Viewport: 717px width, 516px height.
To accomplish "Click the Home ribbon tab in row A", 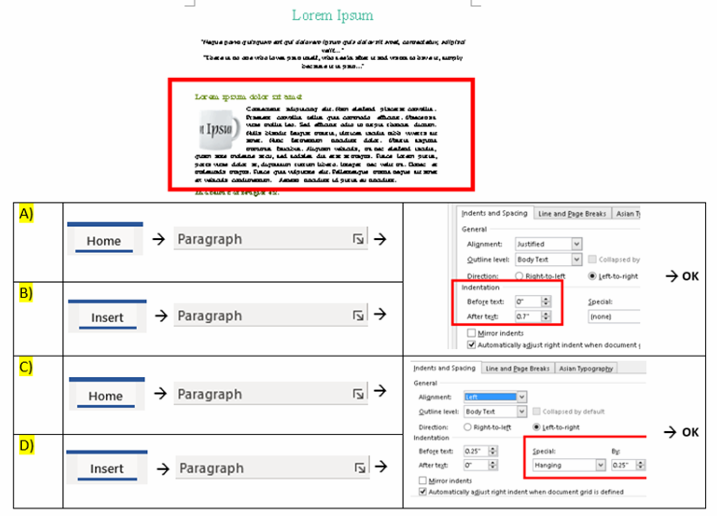I will 104,240.
